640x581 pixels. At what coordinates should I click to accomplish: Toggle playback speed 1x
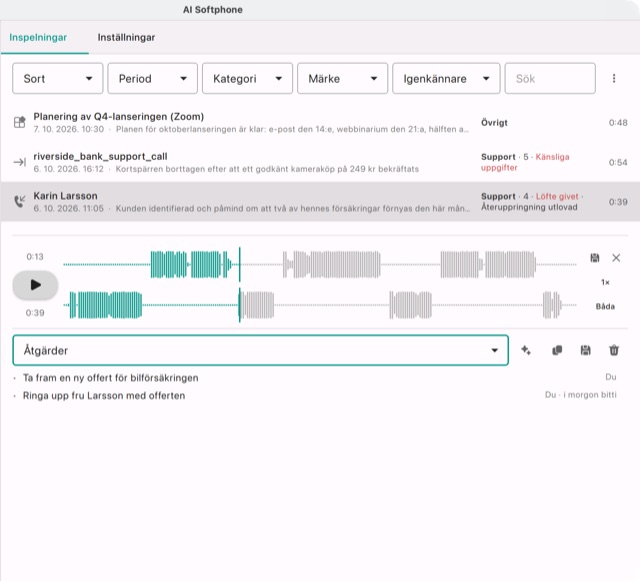(605, 282)
